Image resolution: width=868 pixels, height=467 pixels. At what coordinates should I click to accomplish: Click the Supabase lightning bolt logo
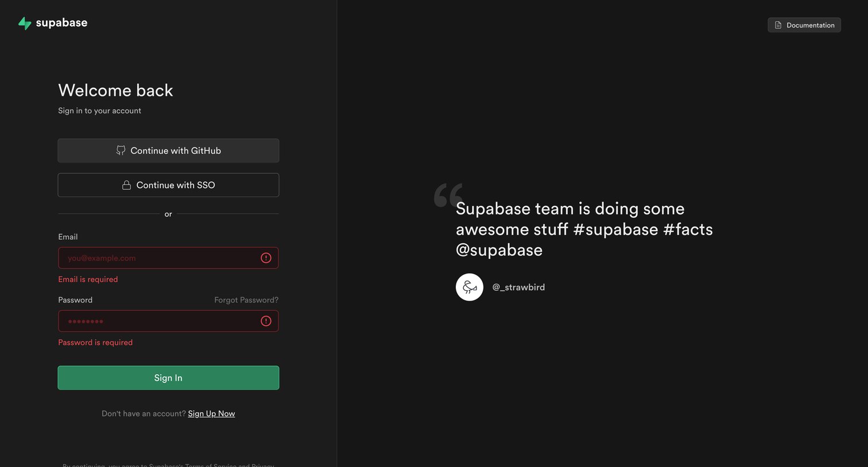(25, 23)
